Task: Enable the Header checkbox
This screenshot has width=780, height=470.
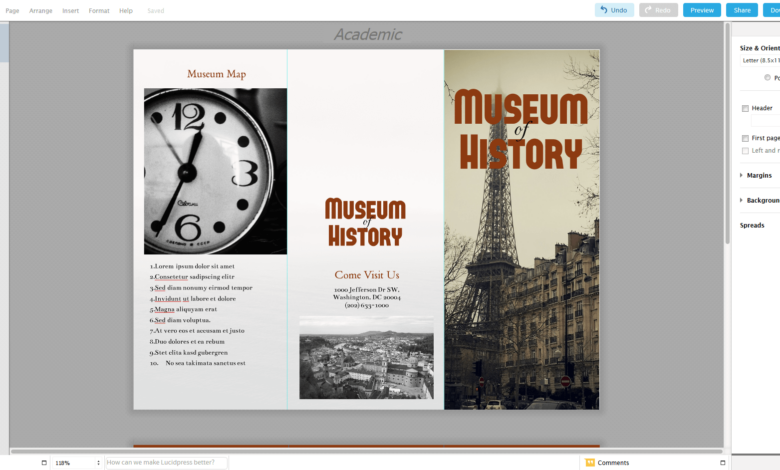Action: click(745, 108)
